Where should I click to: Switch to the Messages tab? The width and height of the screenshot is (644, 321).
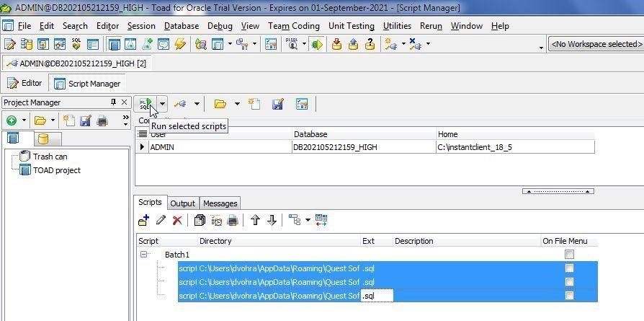click(220, 203)
